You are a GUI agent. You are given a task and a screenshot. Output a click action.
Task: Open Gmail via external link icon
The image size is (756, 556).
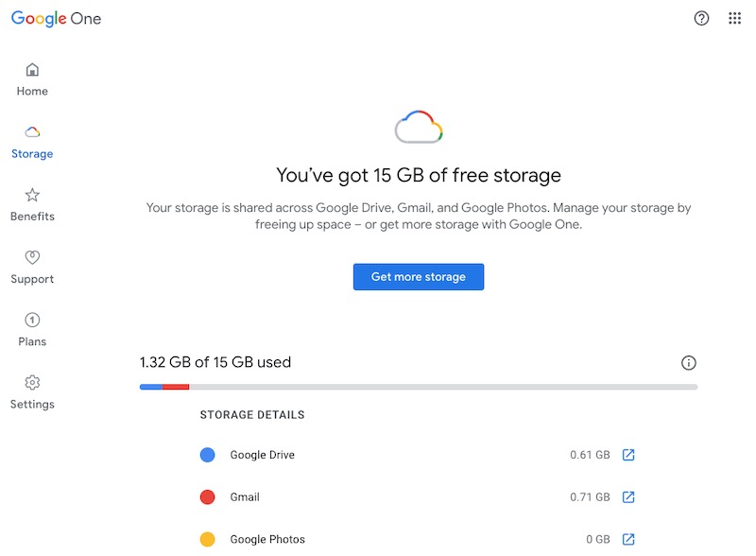[x=628, y=497]
